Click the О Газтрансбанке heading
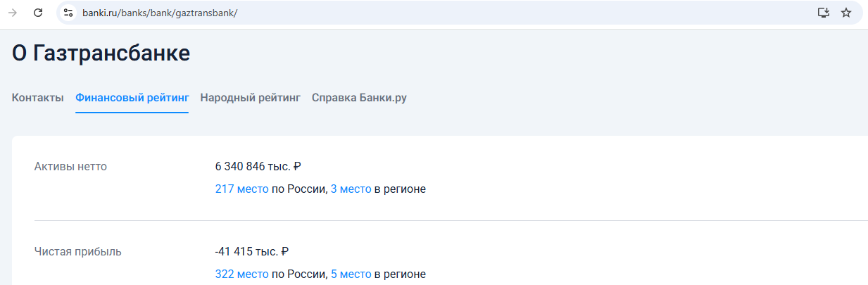Image resolution: width=868 pixels, height=285 pixels. pos(101,53)
